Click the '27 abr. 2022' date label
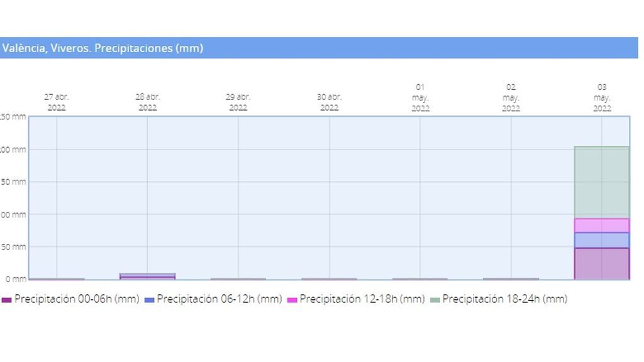The image size is (644, 362). pyautogui.click(x=57, y=102)
